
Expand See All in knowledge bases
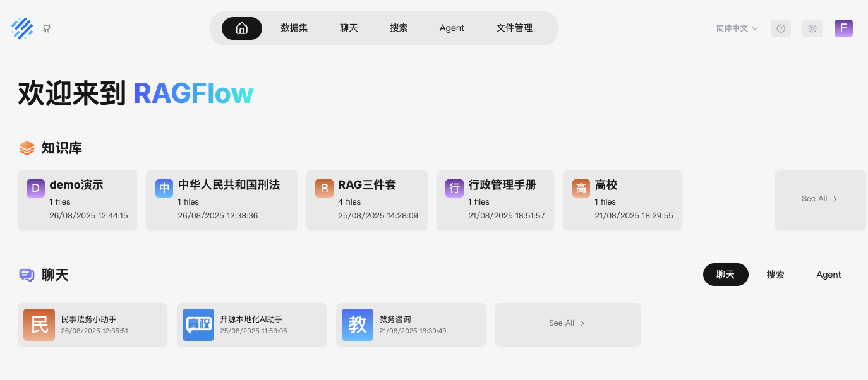[819, 198]
